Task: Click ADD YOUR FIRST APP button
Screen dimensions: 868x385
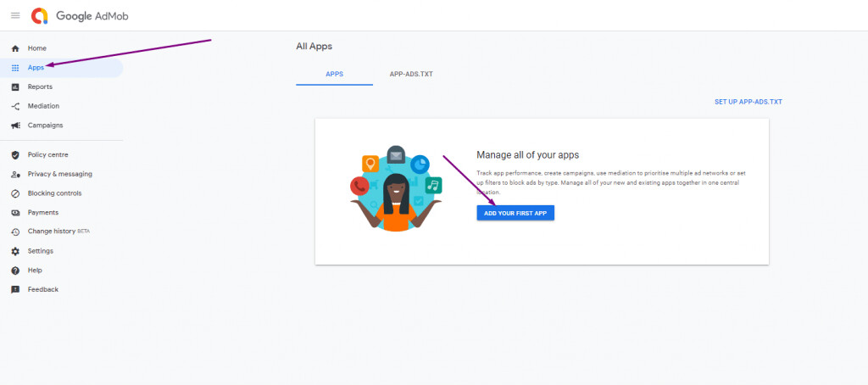Action: pos(515,213)
